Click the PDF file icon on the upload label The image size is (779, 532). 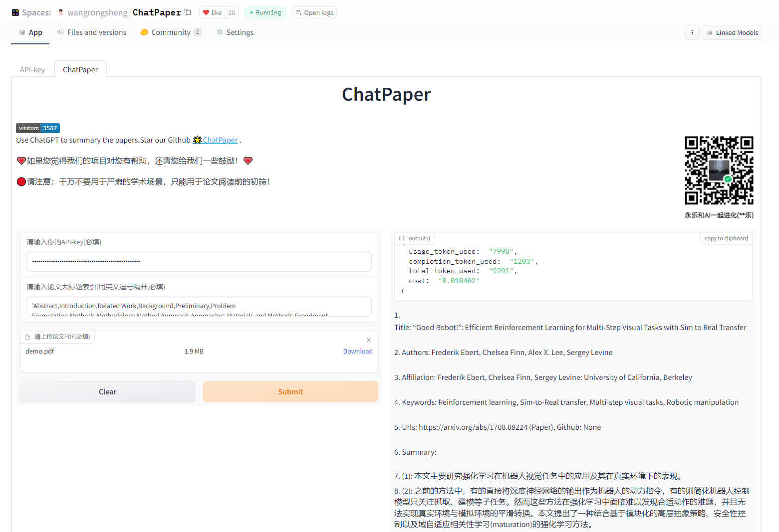click(27, 336)
